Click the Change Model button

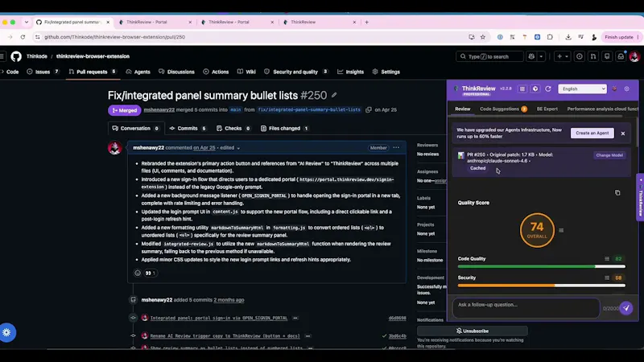[x=609, y=155]
